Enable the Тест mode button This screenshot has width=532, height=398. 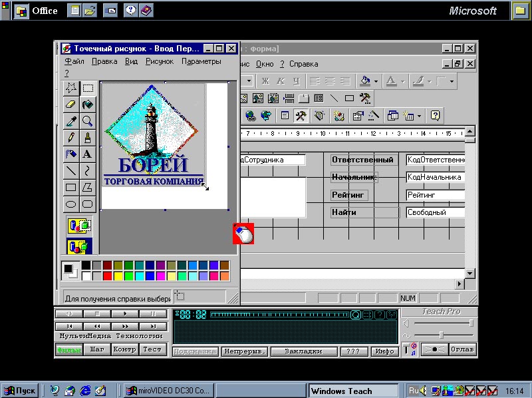(152, 349)
